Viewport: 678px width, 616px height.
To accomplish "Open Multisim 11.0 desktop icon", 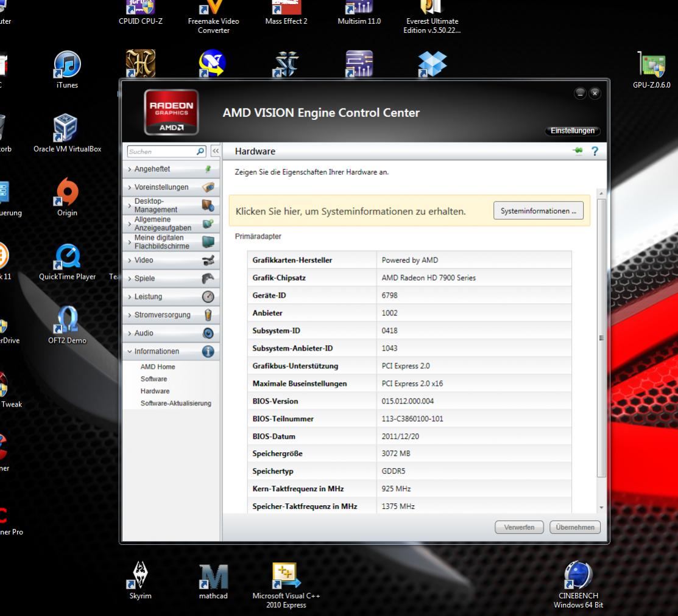I will [x=359, y=12].
